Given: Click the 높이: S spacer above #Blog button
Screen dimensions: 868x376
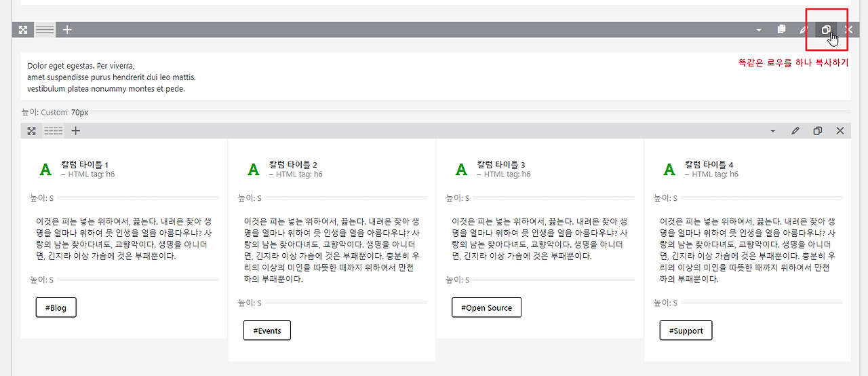Looking at the screenshot, I should pos(124,280).
